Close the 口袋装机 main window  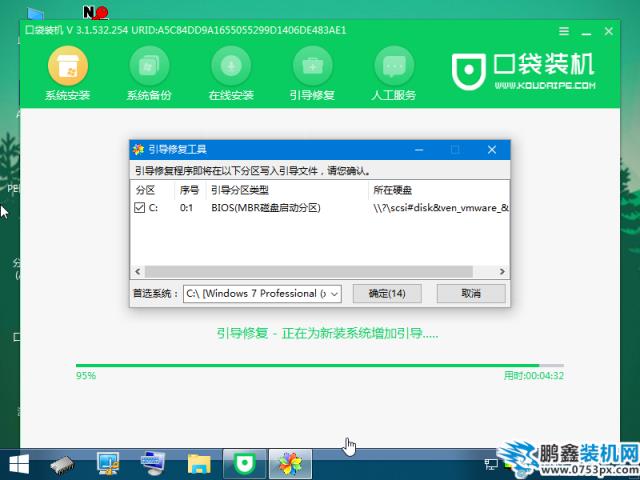coord(609,31)
